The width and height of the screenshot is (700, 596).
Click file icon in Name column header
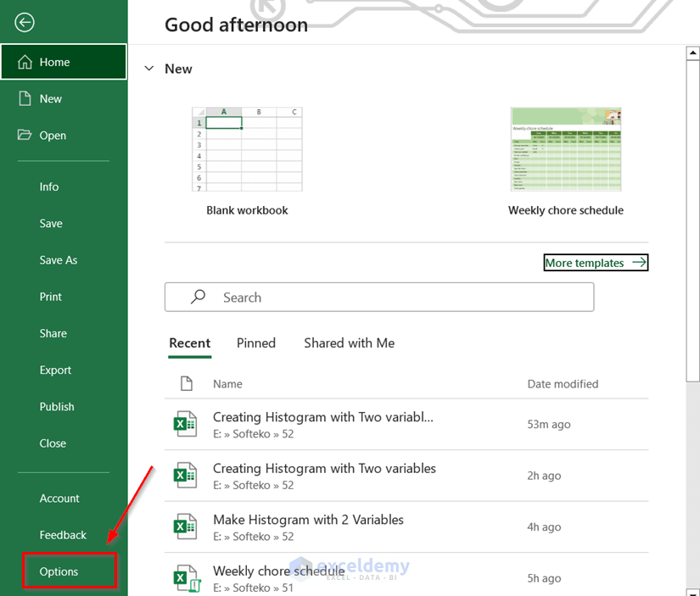pos(187,383)
